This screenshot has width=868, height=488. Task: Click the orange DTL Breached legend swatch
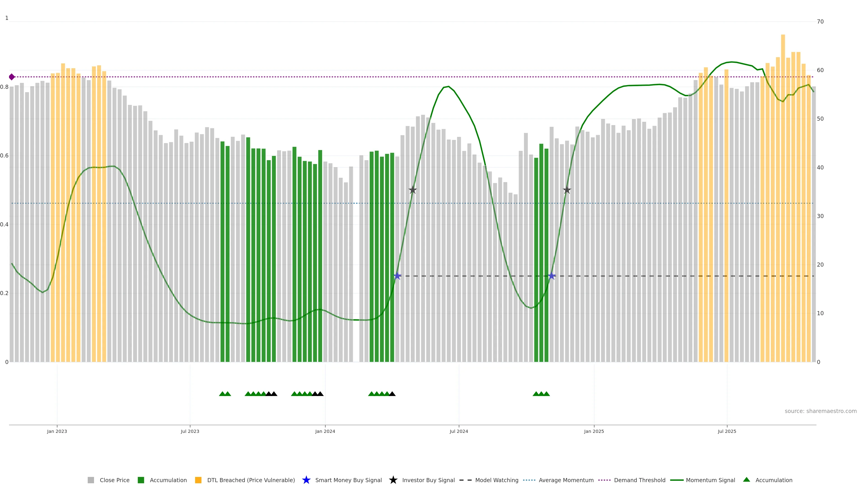click(x=198, y=480)
